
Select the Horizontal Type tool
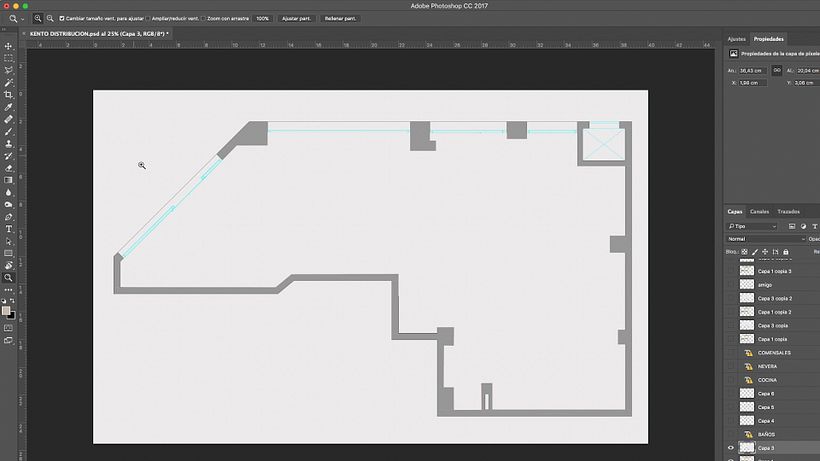(8, 229)
